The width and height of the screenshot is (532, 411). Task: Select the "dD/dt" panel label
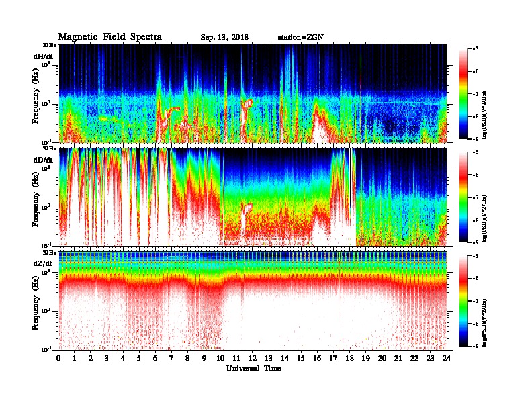(x=43, y=160)
